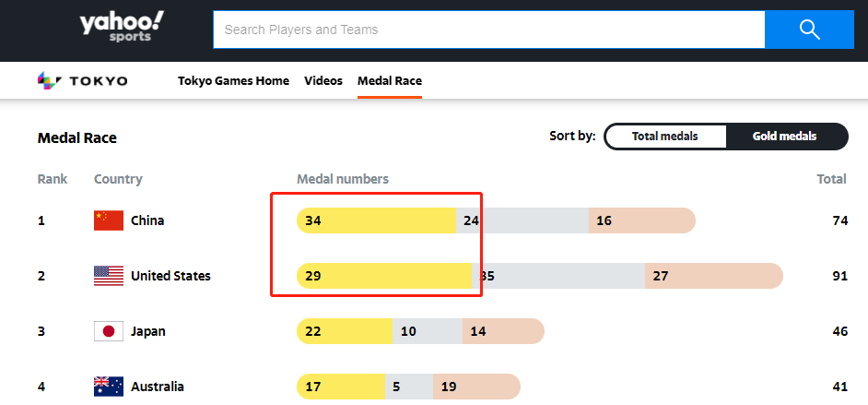Open the Tokyo Games Home tab

[x=233, y=81]
